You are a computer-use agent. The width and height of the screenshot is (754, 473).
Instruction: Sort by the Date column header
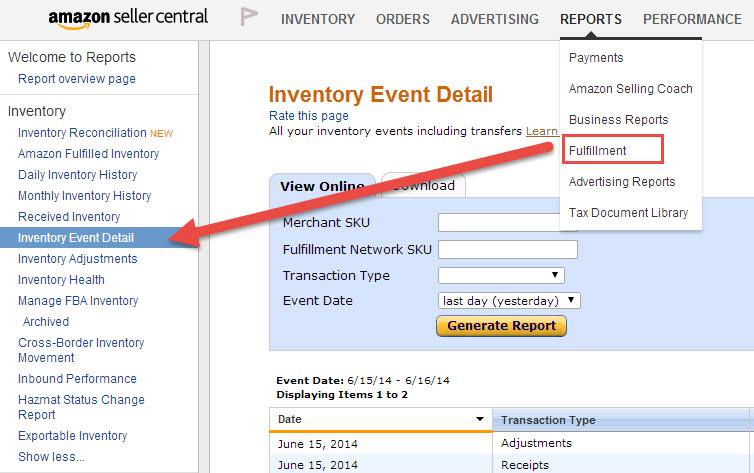[380, 419]
